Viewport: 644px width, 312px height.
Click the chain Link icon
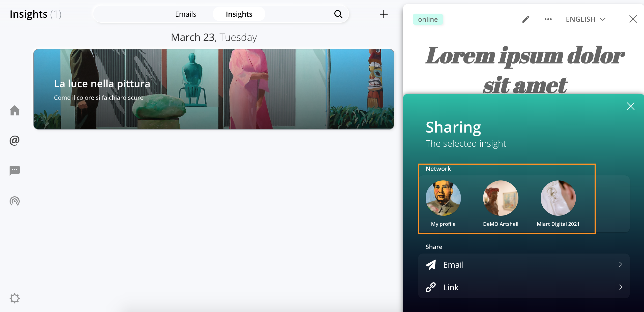(431, 287)
